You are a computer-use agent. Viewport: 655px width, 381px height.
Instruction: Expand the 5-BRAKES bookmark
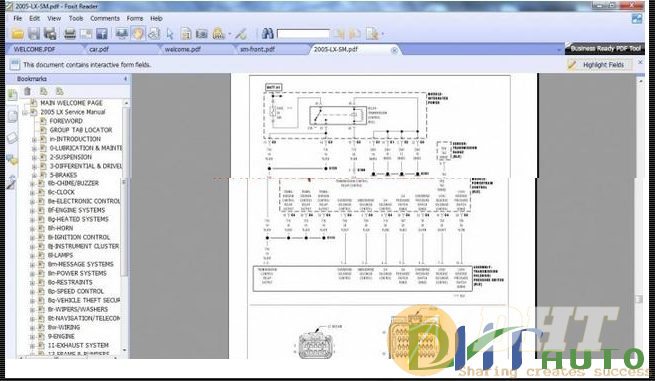coord(34,175)
